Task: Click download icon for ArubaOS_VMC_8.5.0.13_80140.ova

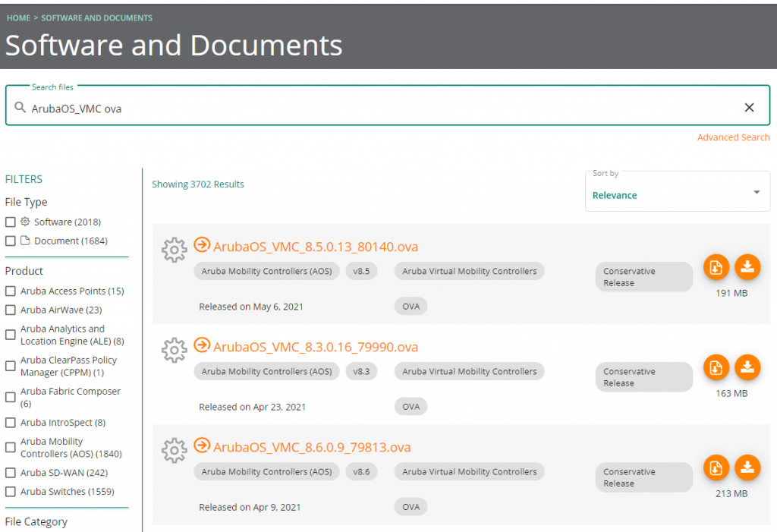Action: click(x=747, y=267)
